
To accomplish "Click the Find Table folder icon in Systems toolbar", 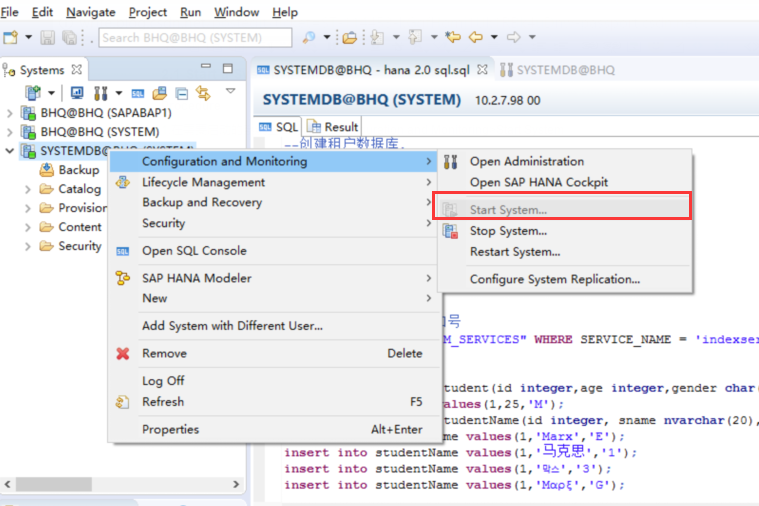I will pyautogui.click(x=160, y=93).
